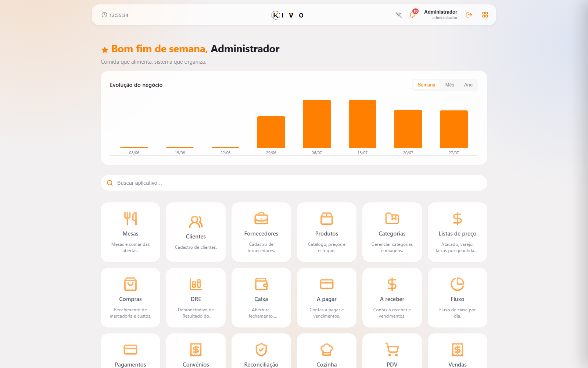Click the 06/07 chart bar
Image resolution: width=588 pixels, height=368 pixels.
pos(317,124)
